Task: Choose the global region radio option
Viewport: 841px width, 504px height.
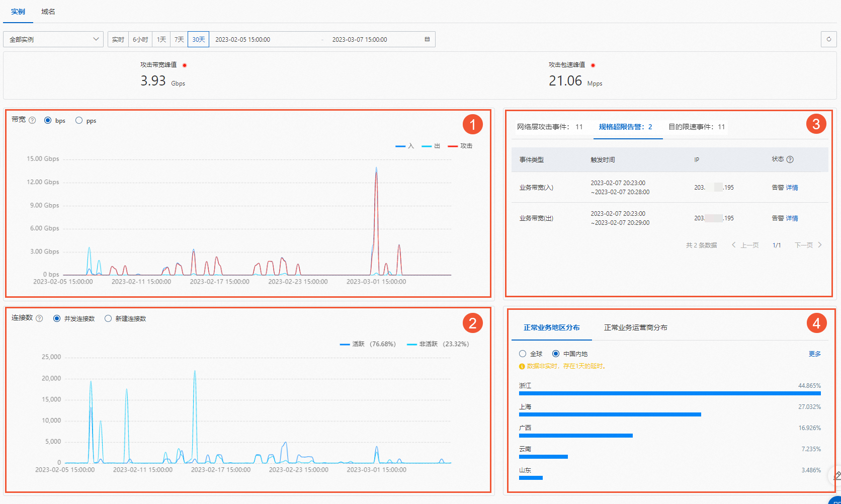Action: [523, 354]
